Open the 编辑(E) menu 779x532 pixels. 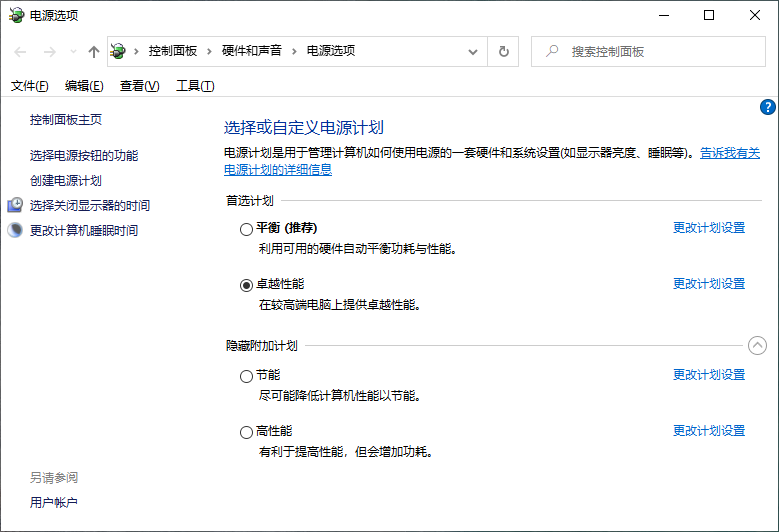[x=84, y=86]
